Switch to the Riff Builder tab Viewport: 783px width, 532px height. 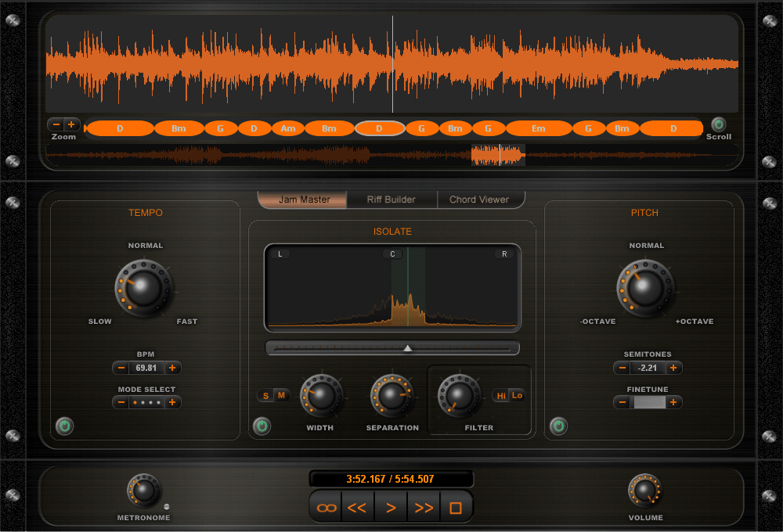point(391,199)
